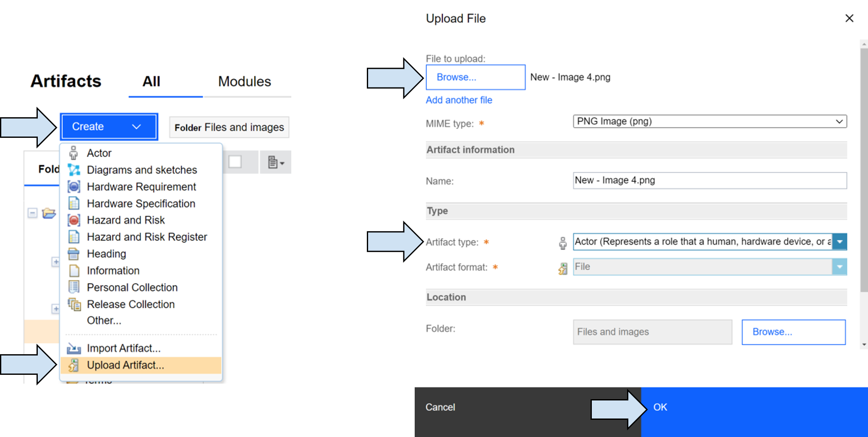Click the file icon beside Artifact format
868x437 pixels.
(562, 268)
